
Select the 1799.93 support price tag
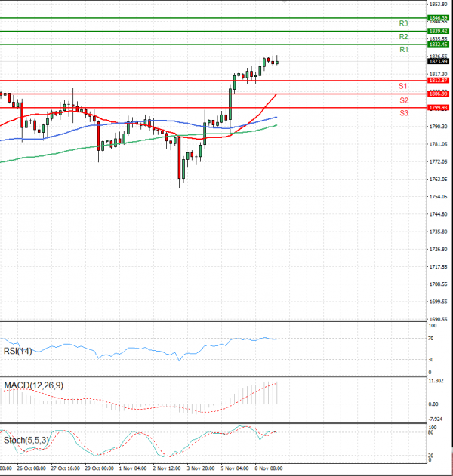tap(438, 108)
